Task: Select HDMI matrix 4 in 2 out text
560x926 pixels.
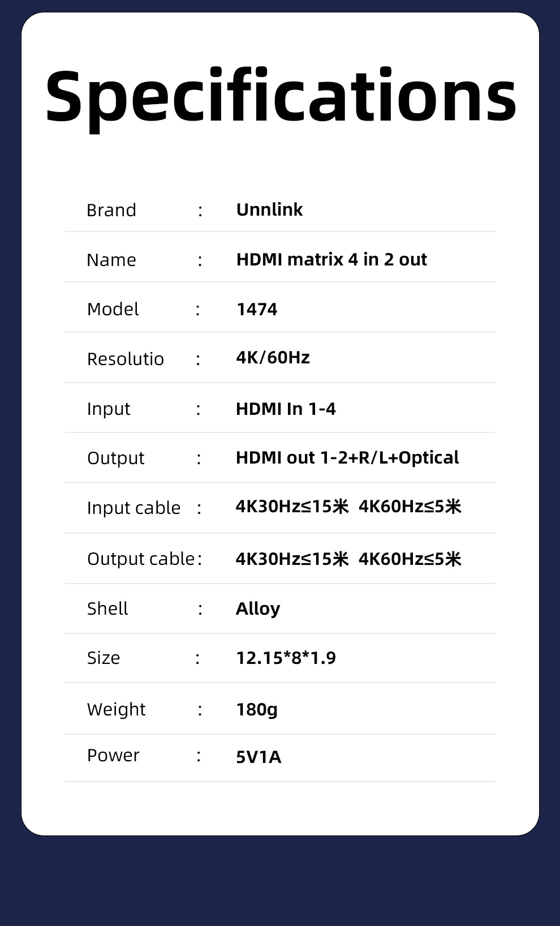Action: pyautogui.click(x=331, y=259)
